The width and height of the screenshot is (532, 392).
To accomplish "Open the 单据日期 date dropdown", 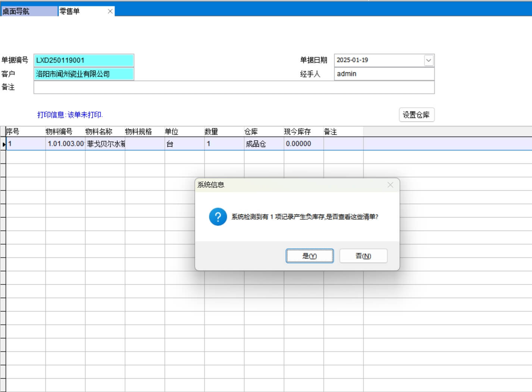I will pos(429,60).
